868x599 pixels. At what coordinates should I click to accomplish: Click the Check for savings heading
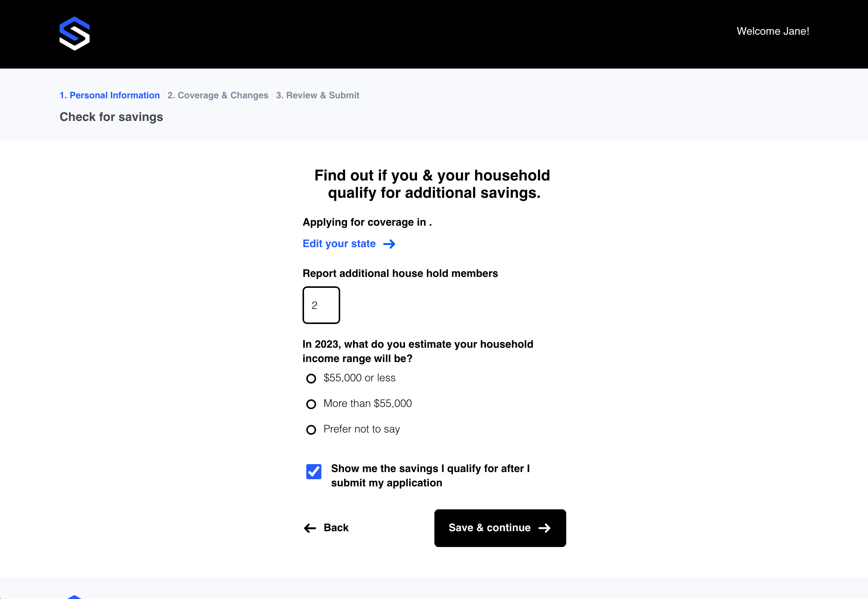point(112,117)
